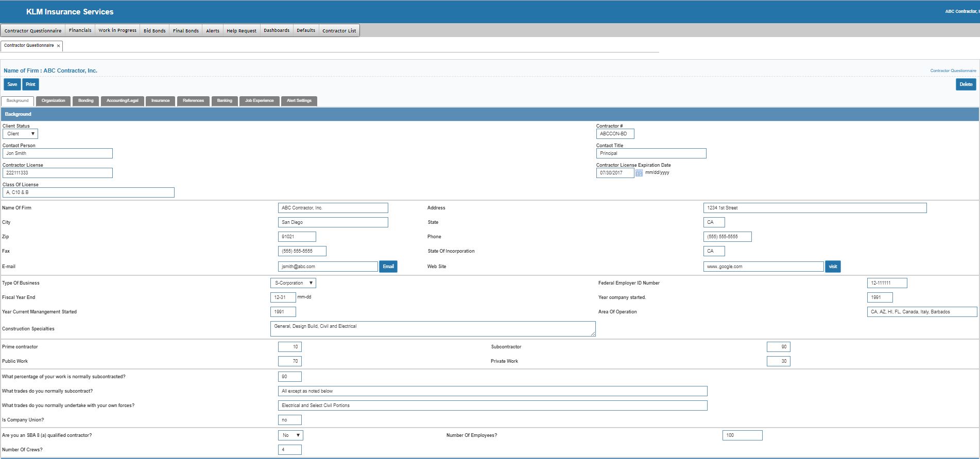Expand the Client Status dropdown

[20, 134]
